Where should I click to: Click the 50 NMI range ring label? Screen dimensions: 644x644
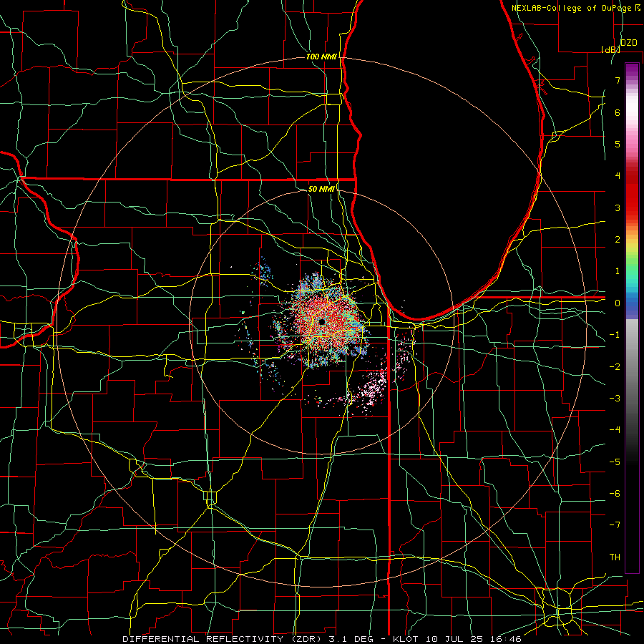(321, 189)
